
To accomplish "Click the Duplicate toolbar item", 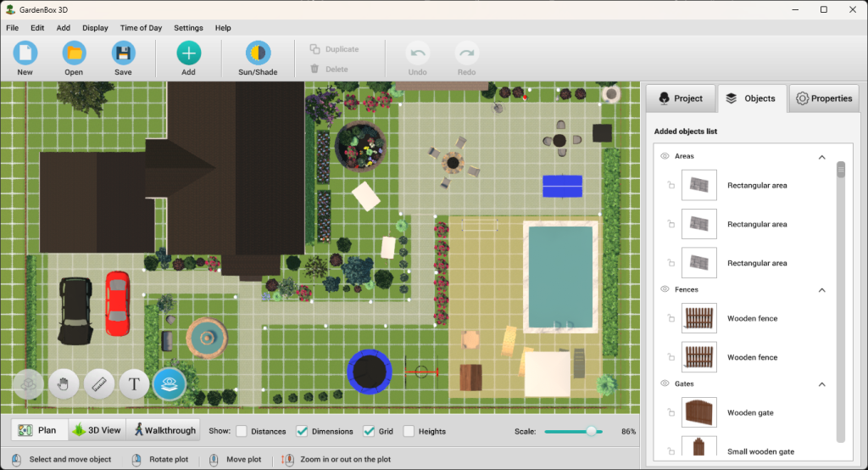I will [x=334, y=48].
